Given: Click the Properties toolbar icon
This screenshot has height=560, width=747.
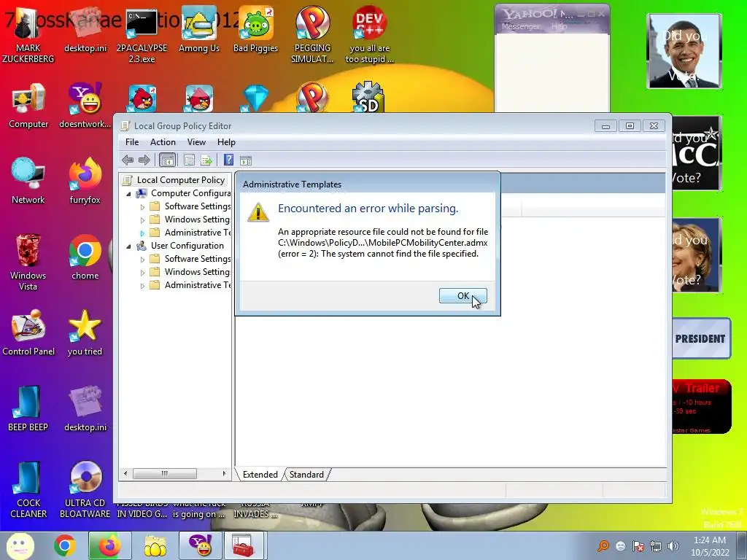Looking at the screenshot, I should tap(189, 160).
